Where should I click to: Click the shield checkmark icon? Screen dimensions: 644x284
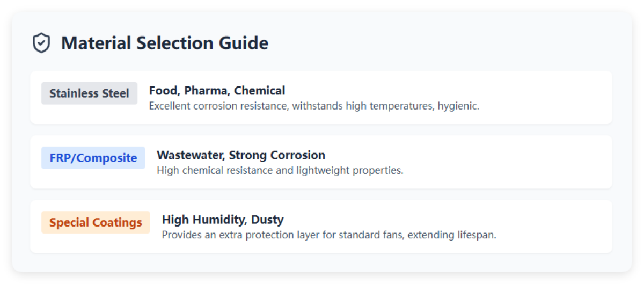click(41, 43)
